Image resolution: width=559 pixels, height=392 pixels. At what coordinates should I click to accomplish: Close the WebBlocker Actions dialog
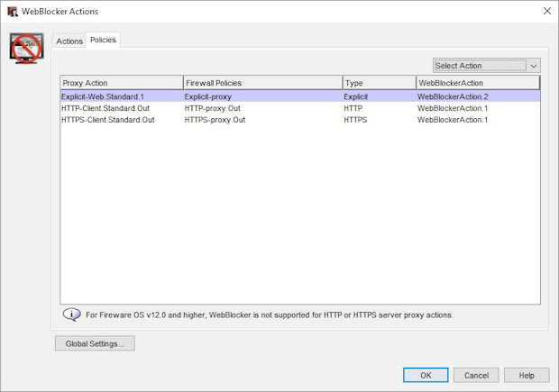(546, 11)
